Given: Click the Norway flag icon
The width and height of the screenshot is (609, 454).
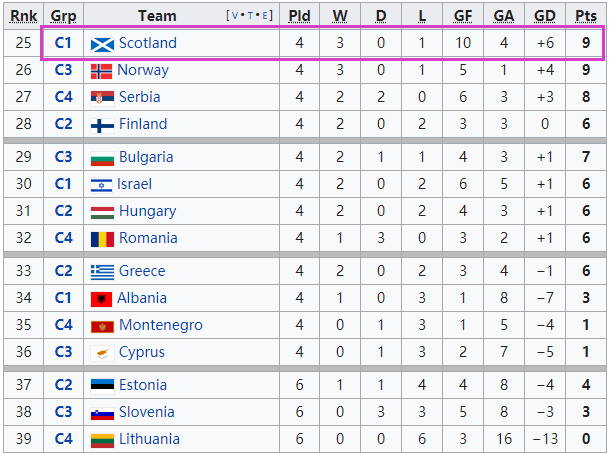Looking at the screenshot, I should (101, 71).
